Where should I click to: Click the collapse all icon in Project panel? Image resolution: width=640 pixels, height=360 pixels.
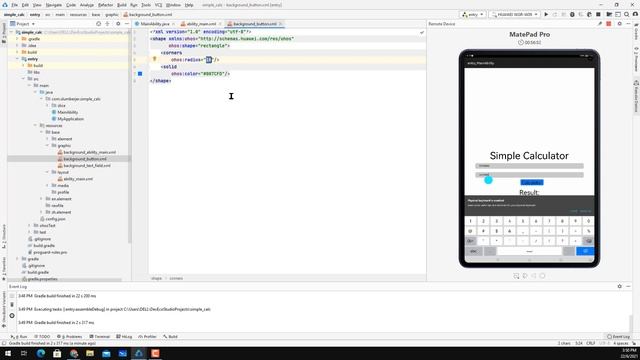coord(108,24)
